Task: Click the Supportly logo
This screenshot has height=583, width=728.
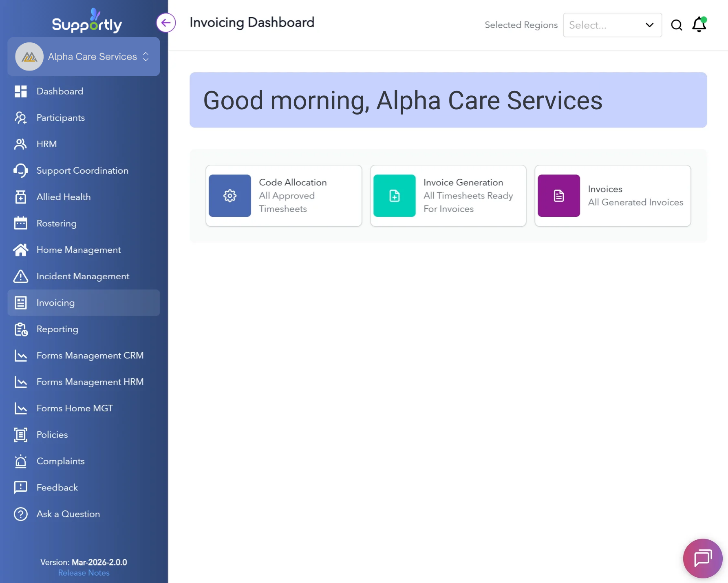Action: (87, 21)
